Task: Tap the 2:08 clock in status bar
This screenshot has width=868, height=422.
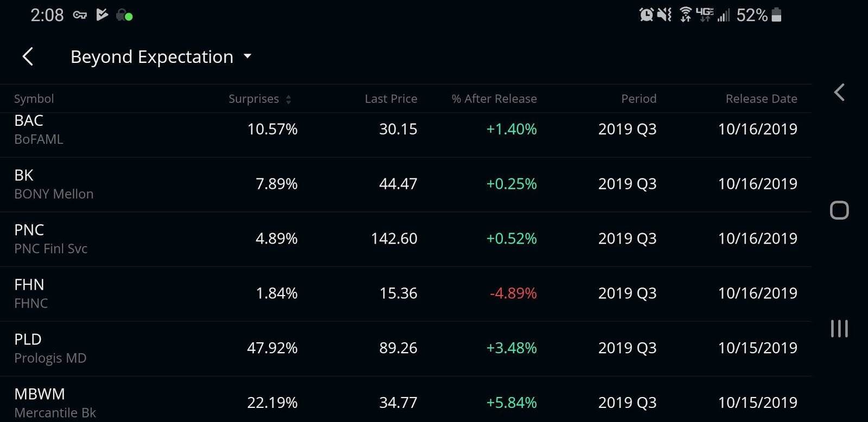Action: [x=47, y=15]
